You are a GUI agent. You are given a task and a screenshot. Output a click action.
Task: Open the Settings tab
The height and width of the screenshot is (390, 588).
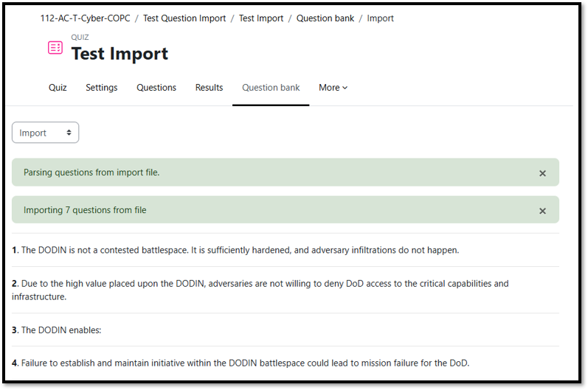pyautogui.click(x=101, y=88)
